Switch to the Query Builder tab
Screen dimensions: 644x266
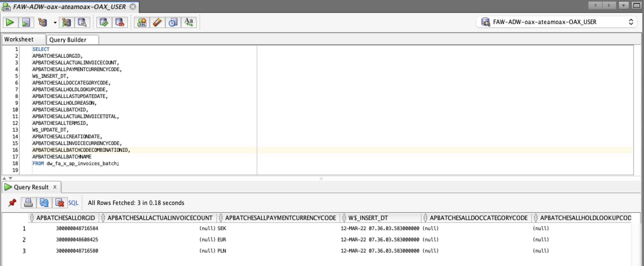coord(68,40)
